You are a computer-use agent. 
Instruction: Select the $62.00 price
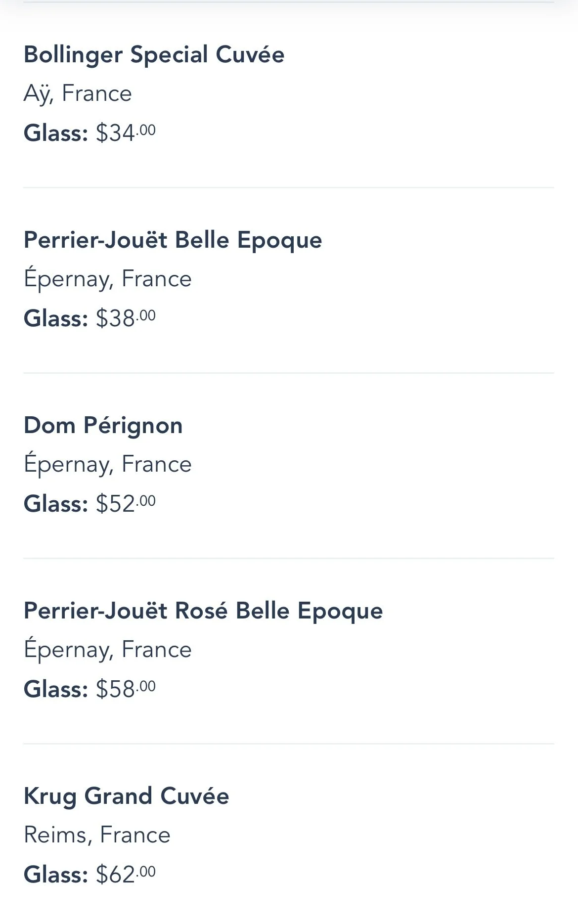click(126, 874)
